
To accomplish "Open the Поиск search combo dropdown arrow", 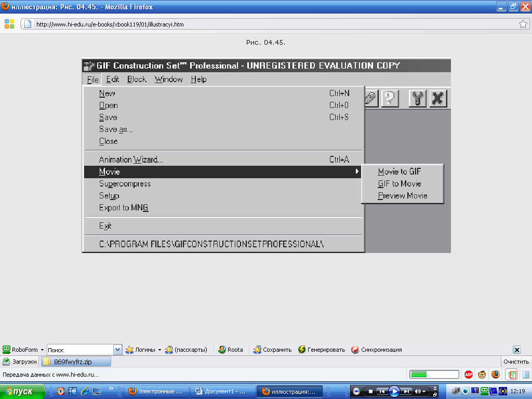I will click(117, 350).
